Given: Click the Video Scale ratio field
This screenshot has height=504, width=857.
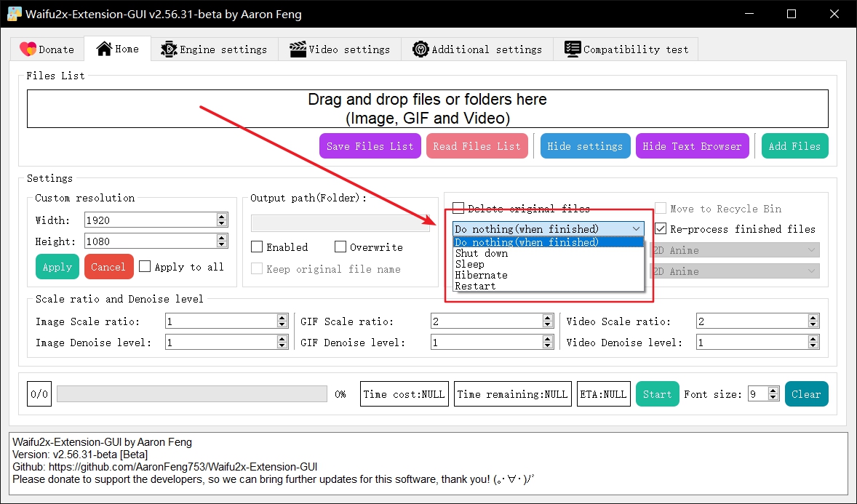Looking at the screenshot, I should coord(752,321).
